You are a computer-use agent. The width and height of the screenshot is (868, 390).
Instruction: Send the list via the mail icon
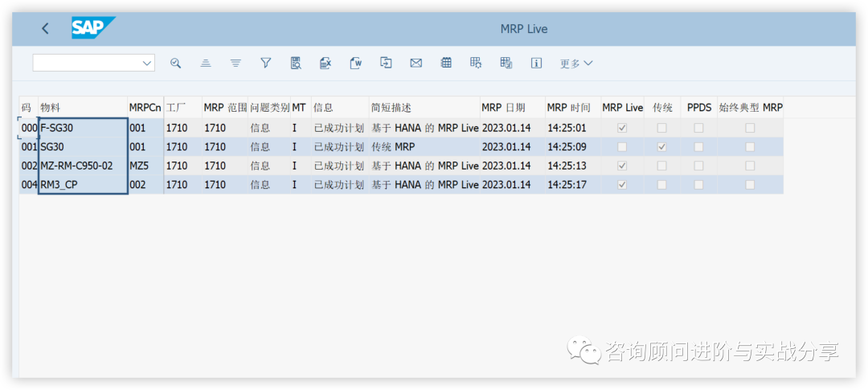click(x=416, y=64)
